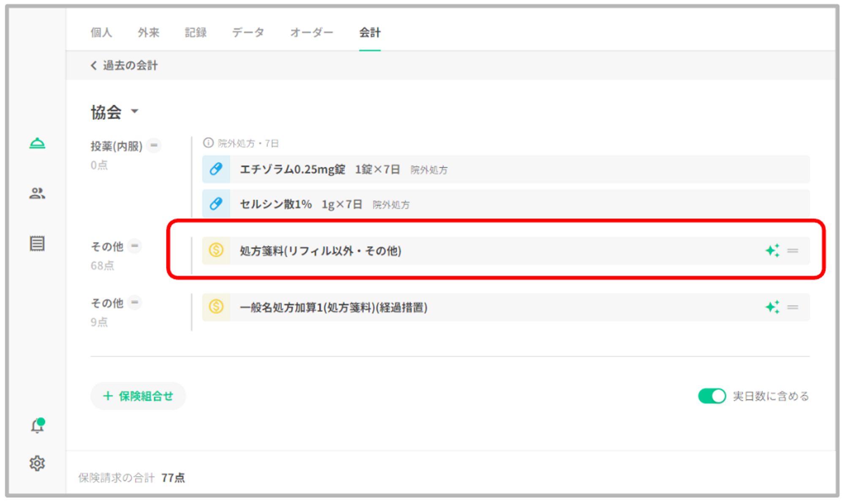Collapse その他 9点 section minus button
The image size is (845, 504).
[x=135, y=302]
